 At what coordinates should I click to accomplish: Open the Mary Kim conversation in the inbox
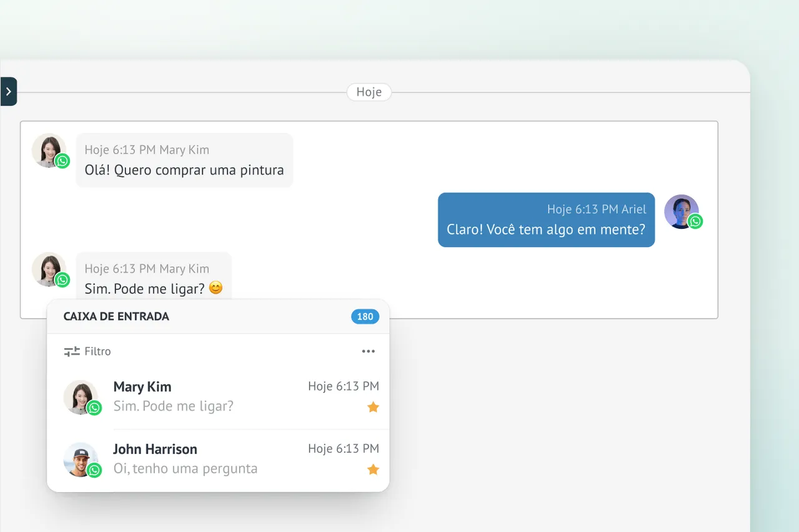pos(218,397)
